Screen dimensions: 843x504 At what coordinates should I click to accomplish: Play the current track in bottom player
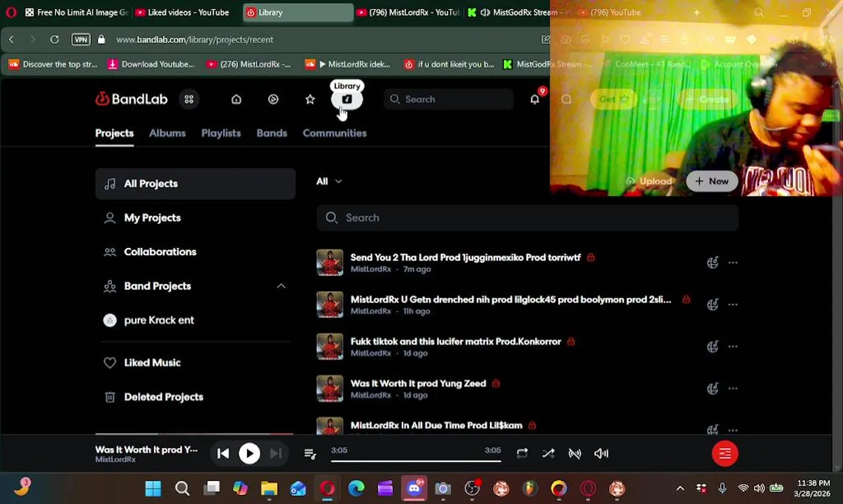249,454
